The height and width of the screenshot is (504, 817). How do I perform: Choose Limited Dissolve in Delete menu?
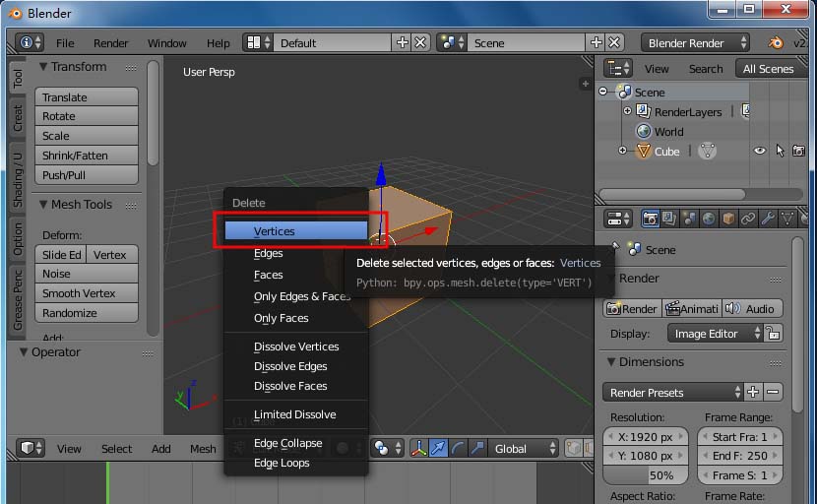296,414
